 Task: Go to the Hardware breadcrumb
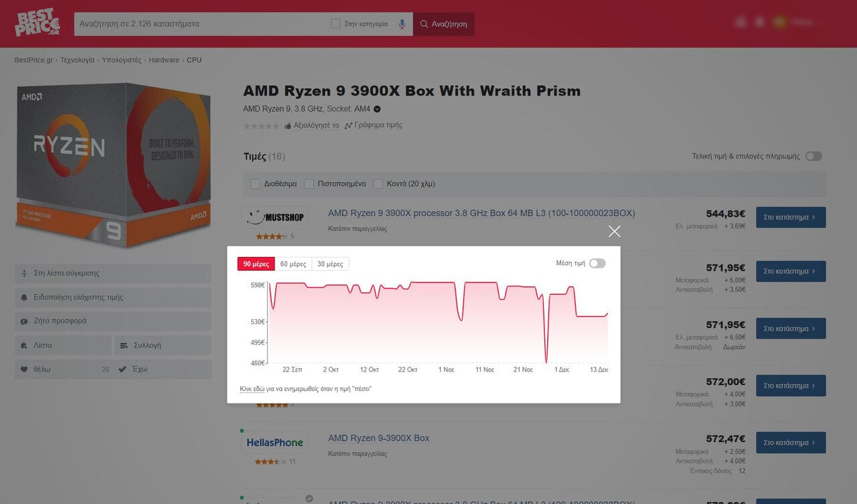click(x=164, y=60)
